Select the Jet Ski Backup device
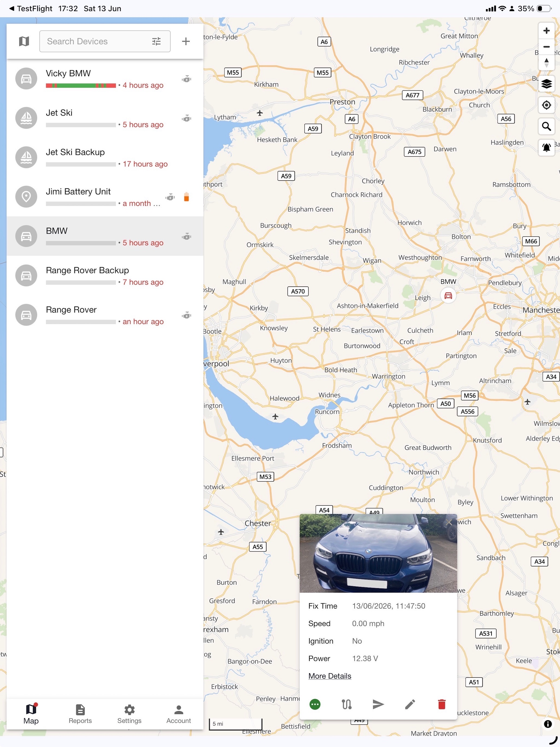The height and width of the screenshot is (747, 560). pyautogui.click(x=105, y=157)
